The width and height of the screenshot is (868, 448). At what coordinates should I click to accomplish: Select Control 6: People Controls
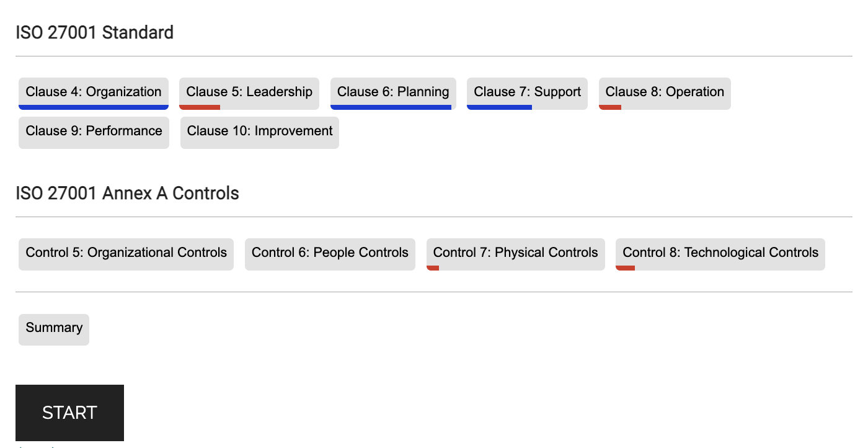click(x=330, y=254)
